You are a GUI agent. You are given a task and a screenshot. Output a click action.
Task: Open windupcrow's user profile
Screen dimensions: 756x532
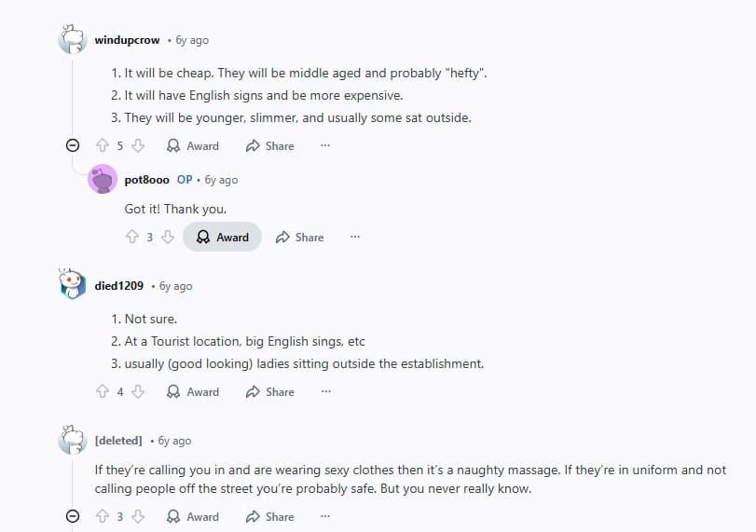128,40
